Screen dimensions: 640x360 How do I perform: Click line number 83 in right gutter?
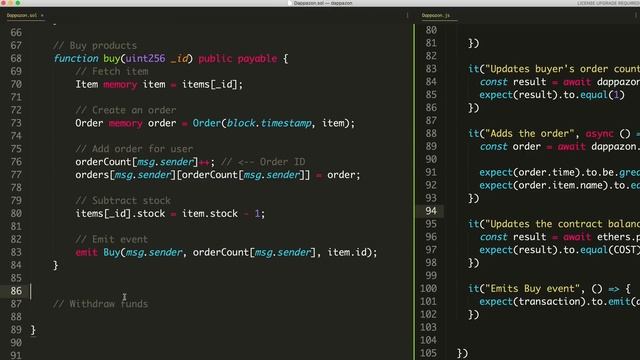[431, 69]
